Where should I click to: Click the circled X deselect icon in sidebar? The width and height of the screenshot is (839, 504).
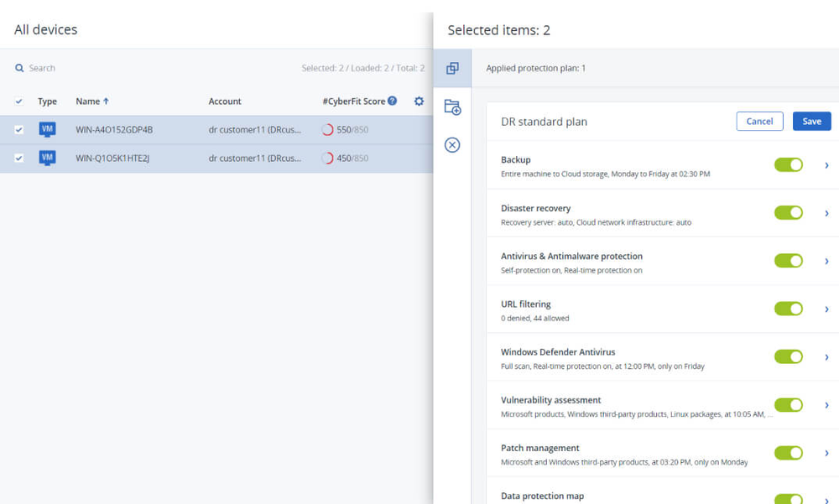(452, 144)
